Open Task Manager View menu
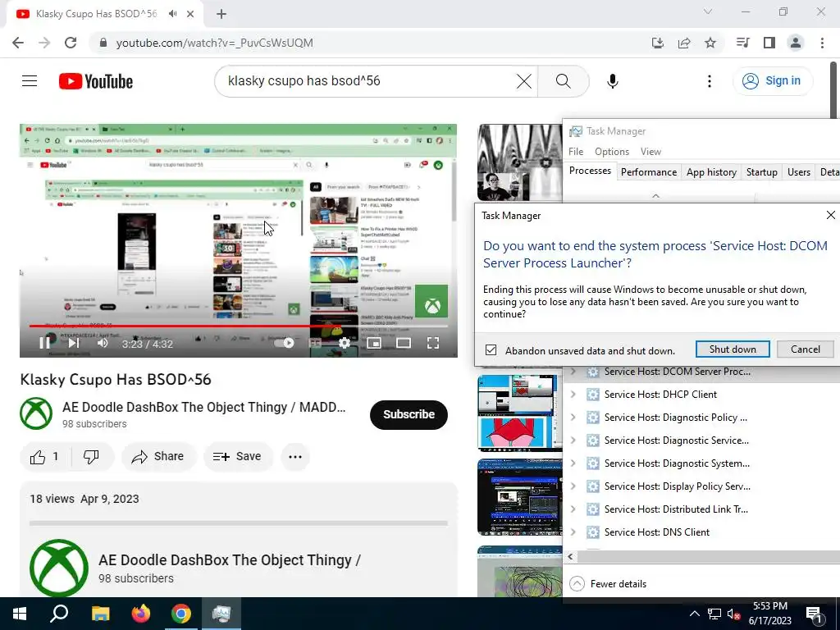The width and height of the screenshot is (840, 630). [651, 152]
